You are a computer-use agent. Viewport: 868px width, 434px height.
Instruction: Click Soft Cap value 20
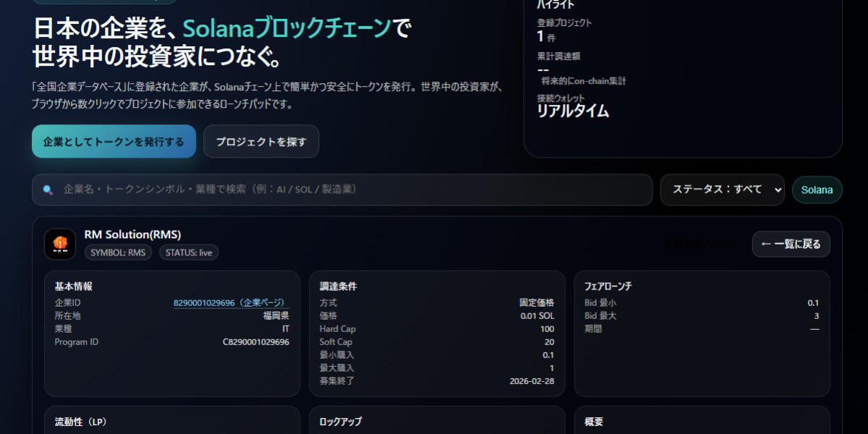coord(550,342)
